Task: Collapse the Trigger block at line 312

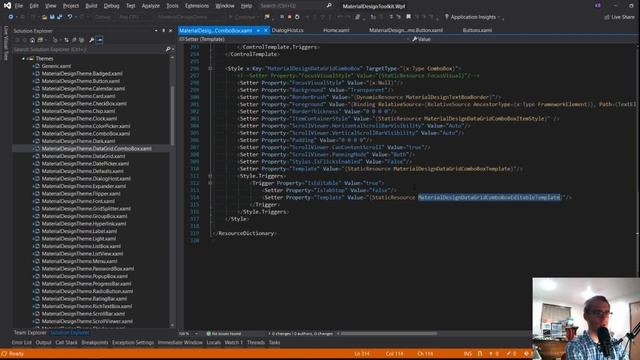Action: coord(210,183)
